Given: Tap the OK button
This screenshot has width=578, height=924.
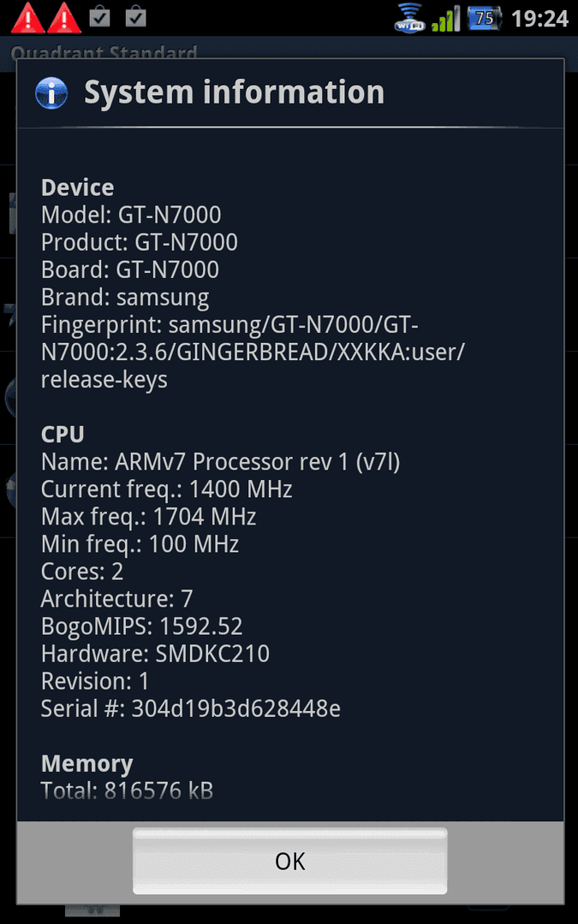Looking at the screenshot, I should [289, 861].
